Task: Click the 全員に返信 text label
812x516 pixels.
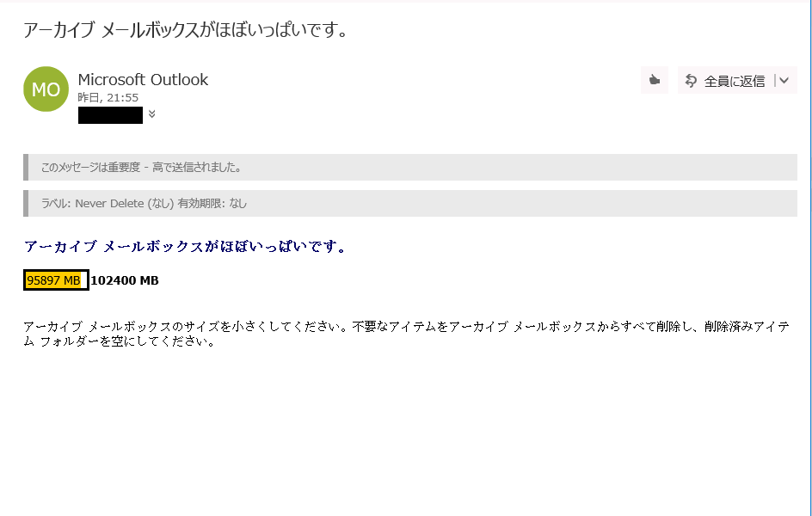Action: tap(735, 81)
